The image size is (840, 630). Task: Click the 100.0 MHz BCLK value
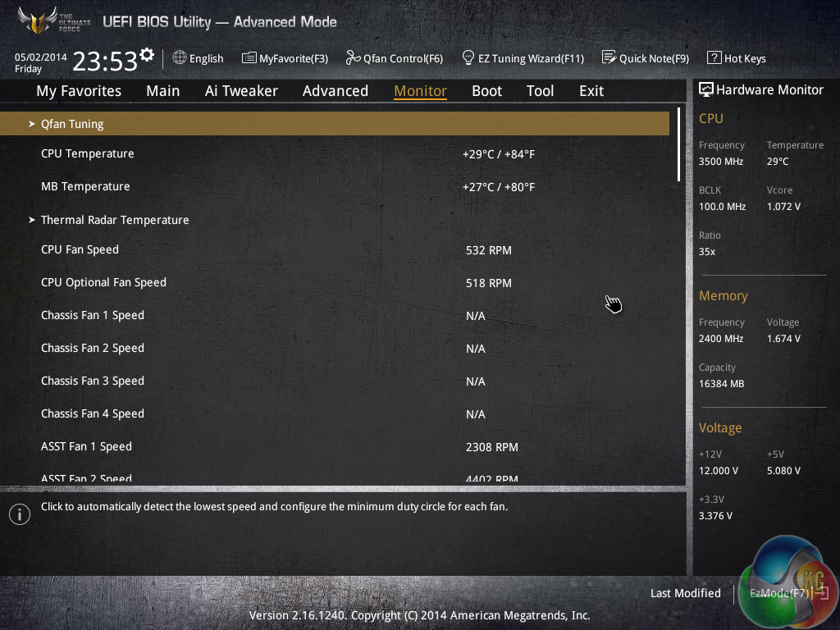pyautogui.click(x=722, y=206)
